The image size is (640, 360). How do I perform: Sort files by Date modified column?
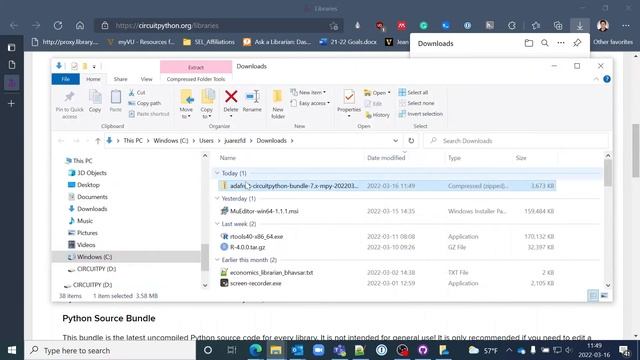(x=386, y=158)
